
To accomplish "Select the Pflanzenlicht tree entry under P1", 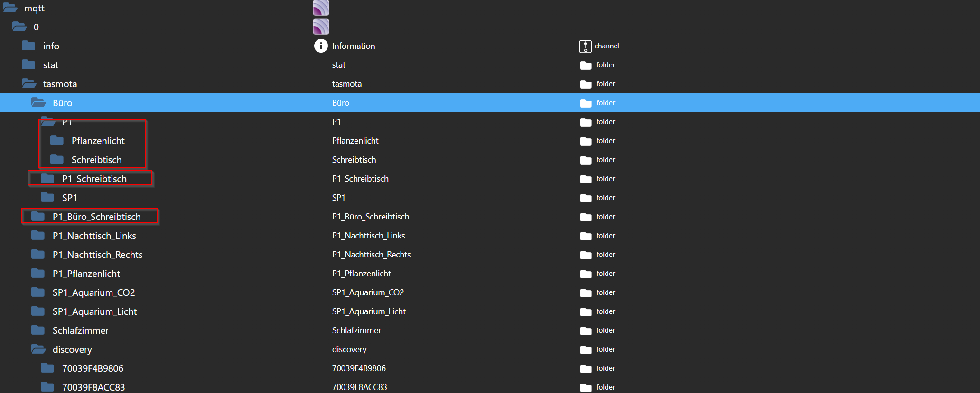I will [x=98, y=141].
